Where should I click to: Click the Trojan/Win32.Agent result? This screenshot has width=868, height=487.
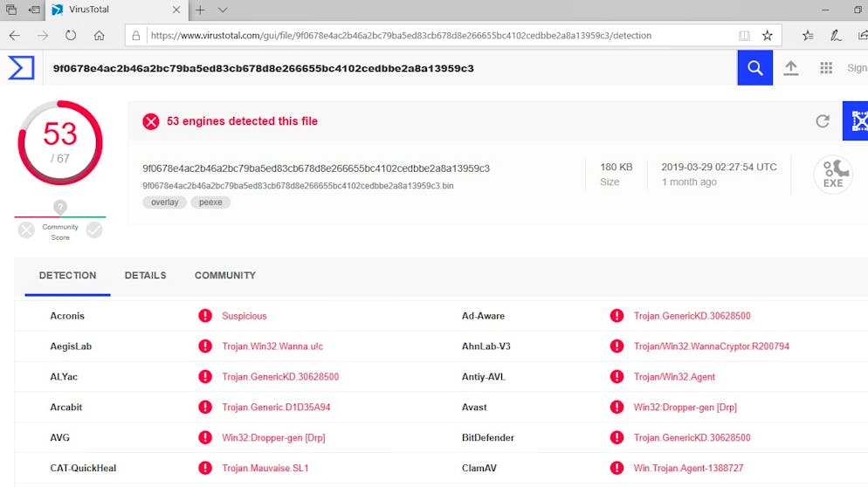(674, 377)
